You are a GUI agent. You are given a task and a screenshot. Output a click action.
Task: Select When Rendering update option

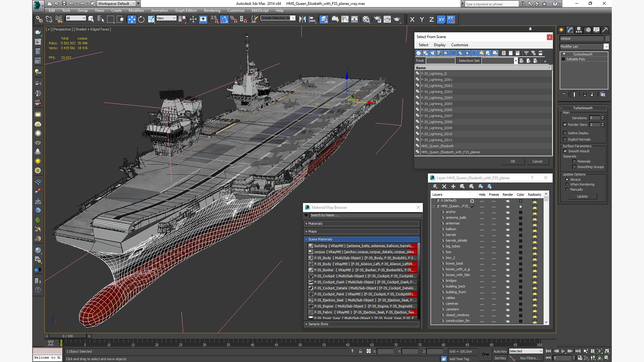tap(567, 184)
